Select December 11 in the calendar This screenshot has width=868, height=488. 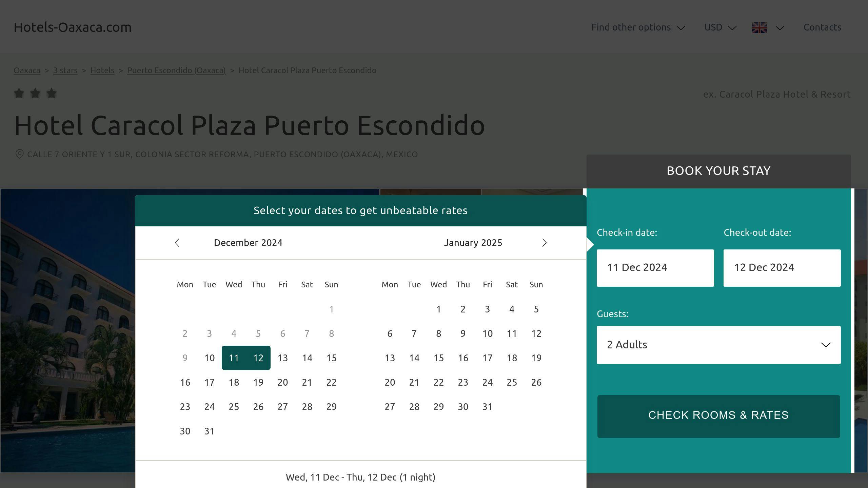[x=234, y=358]
